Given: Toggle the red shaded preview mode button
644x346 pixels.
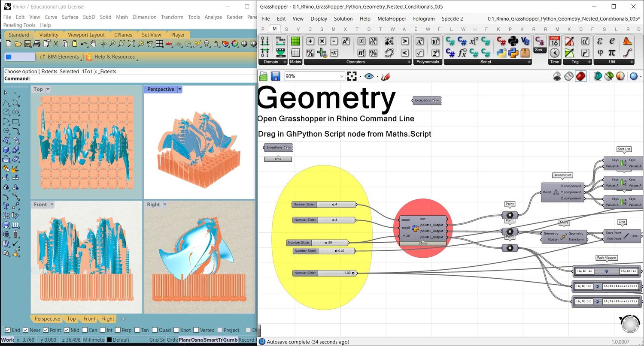Looking at the screenshot, I should click(x=580, y=76).
